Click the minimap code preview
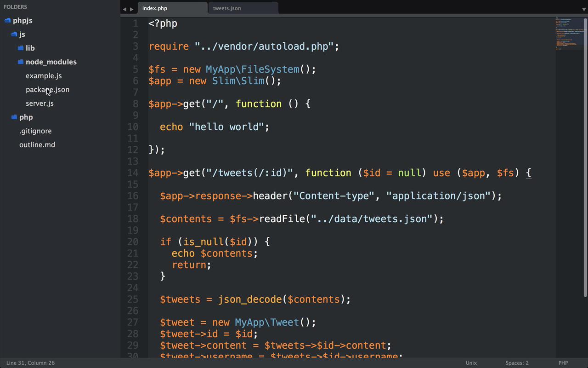The width and height of the screenshot is (588, 368). pyautogui.click(x=569, y=33)
